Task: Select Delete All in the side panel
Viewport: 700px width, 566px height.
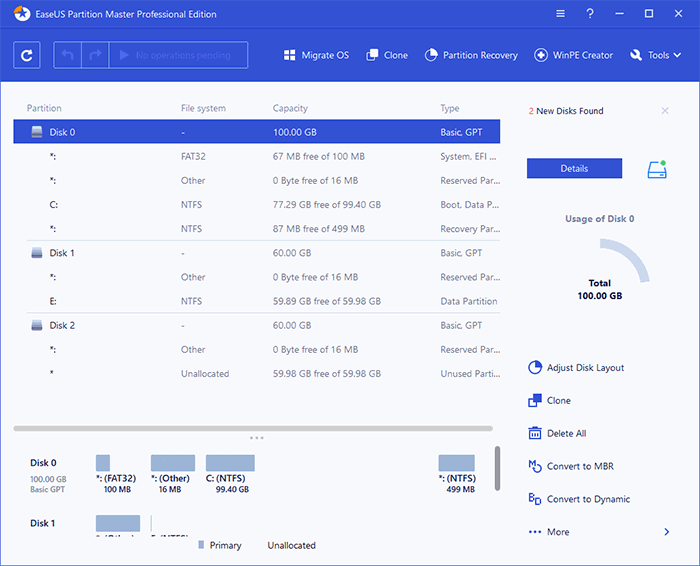Action: point(566,433)
